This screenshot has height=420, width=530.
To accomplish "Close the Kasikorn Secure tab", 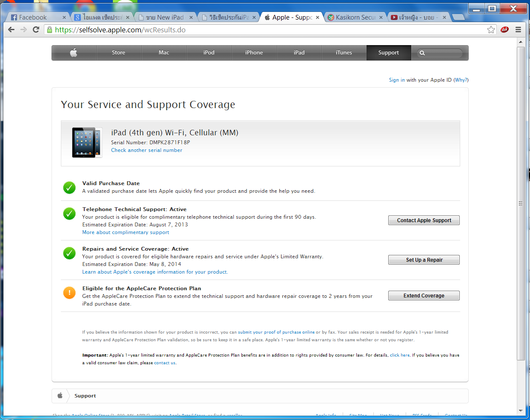I will click(x=381, y=17).
